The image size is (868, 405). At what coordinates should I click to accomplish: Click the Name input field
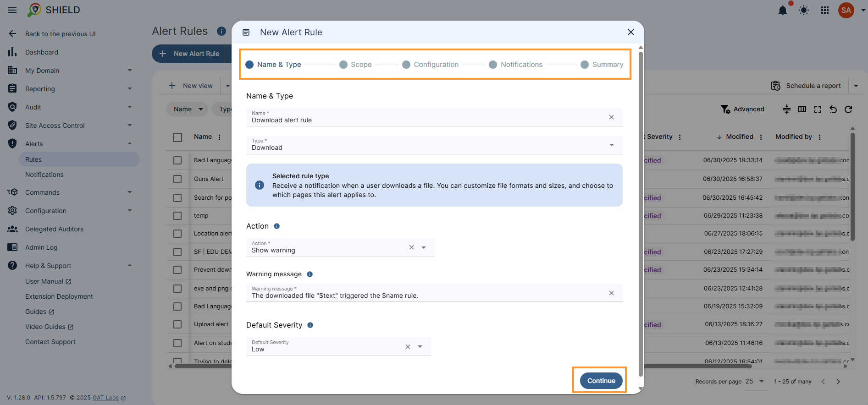click(x=434, y=117)
